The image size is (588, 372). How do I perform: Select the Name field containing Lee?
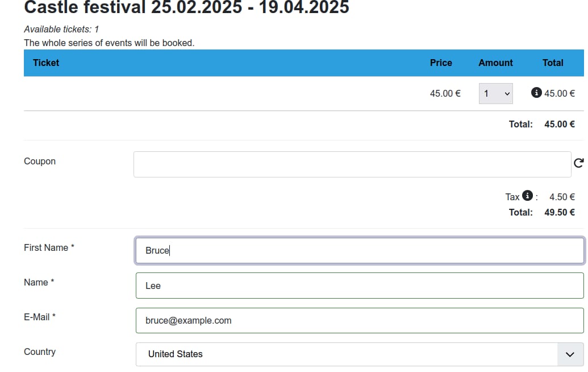pyautogui.click(x=360, y=286)
